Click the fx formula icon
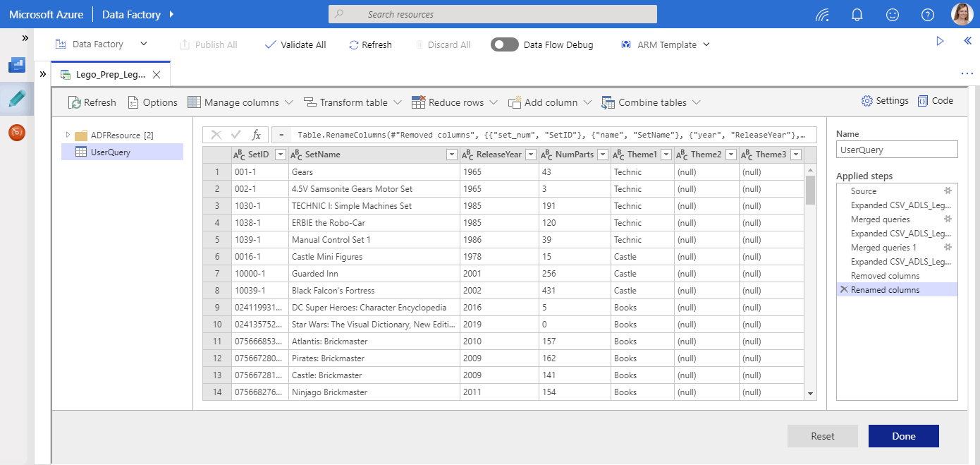Screen dimensions: 980x465 [x=257, y=135]
